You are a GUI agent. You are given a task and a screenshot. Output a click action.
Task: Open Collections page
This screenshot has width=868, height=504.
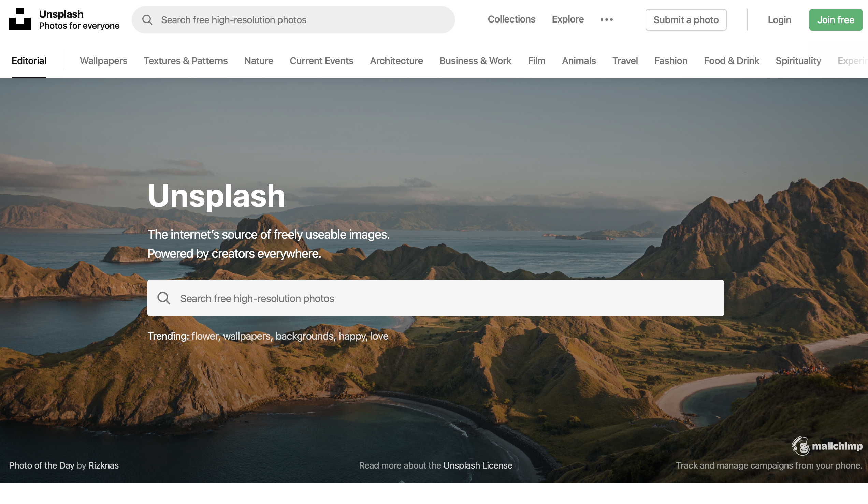tap(511, 19)
